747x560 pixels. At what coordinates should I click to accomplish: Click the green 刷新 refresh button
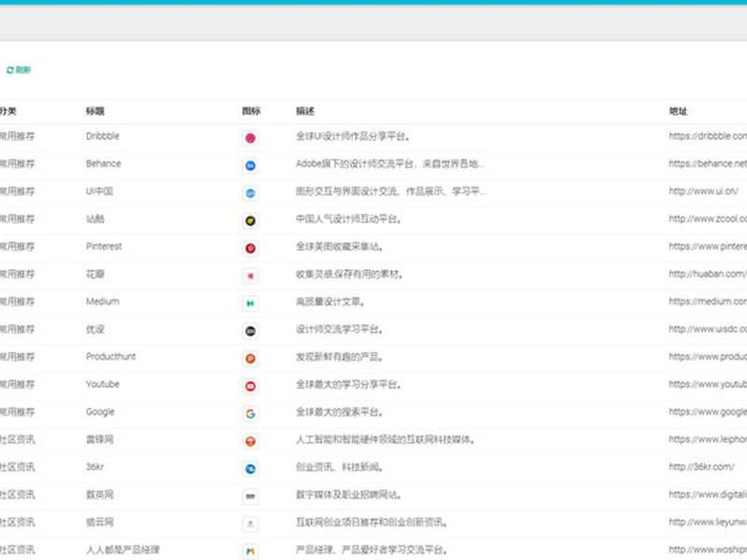pyautogui.click(x=19, y=70)
